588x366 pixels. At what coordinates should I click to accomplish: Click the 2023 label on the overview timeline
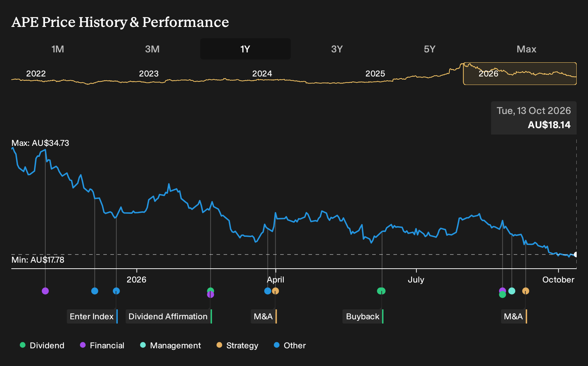point(149,74)
